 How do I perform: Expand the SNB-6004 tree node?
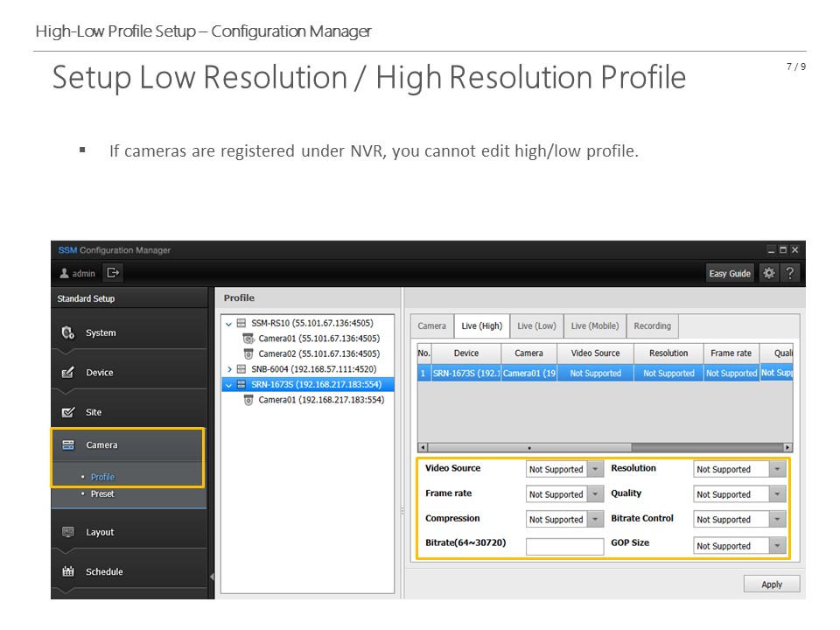(x=229, y=369)
